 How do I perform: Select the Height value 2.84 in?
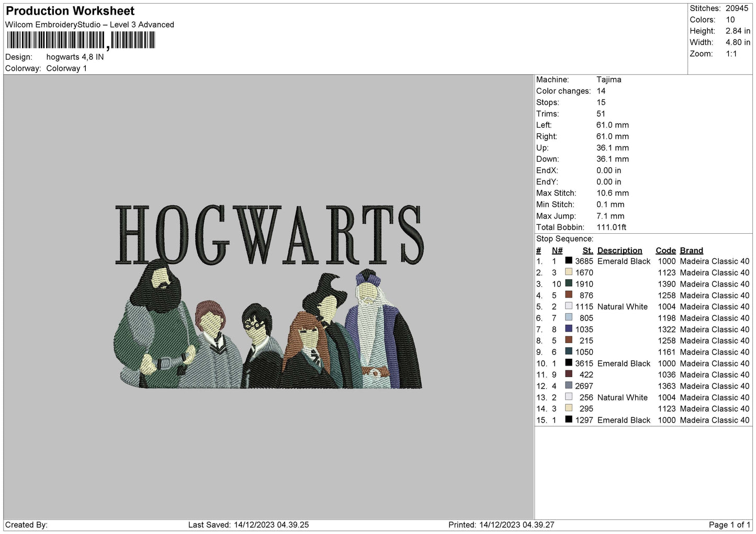pyautogui.click(x=738, y=31)
